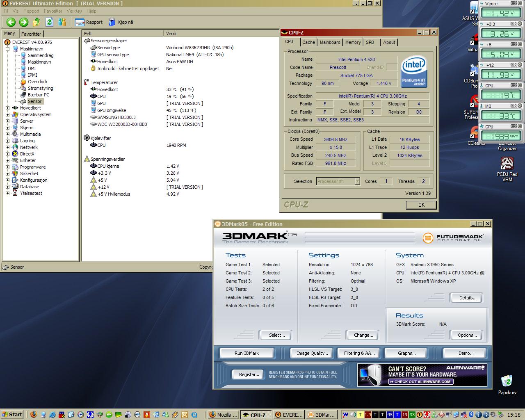Open the Favoritter tab in EVEREST
525x420 pixels.
click(x=31, y=34)
